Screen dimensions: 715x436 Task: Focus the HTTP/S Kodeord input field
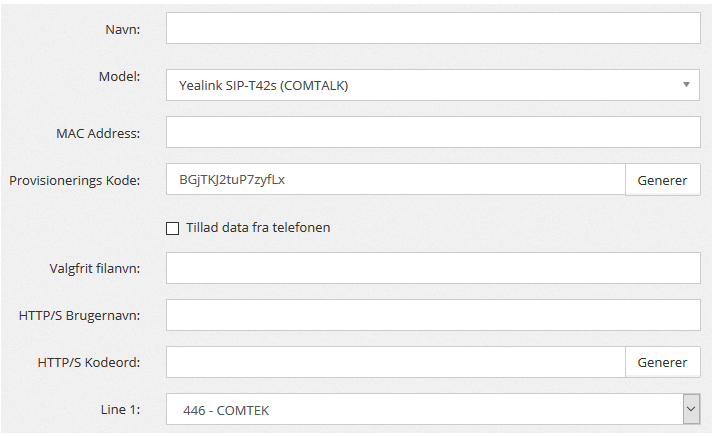click(395, 362)
